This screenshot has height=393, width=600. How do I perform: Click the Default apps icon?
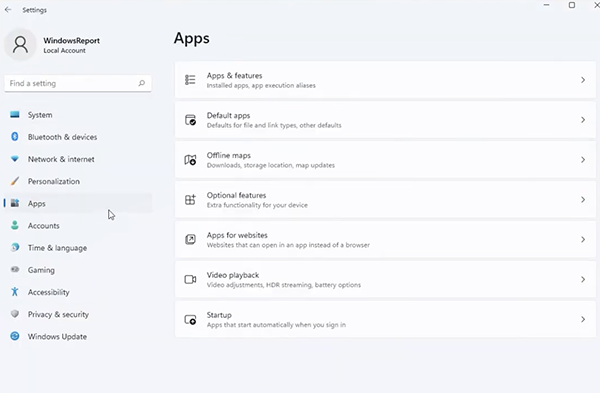pyautogui.click(x=190, y=120)
